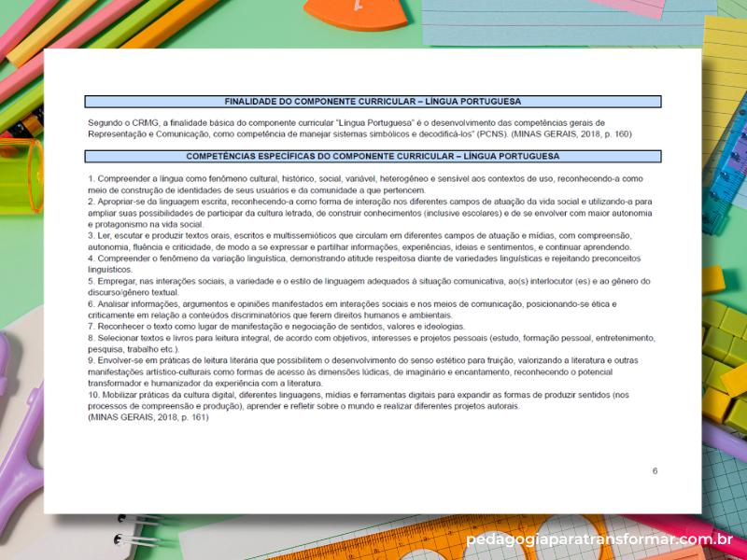This screenshot has height=560, width=747.
Task: Click the pedagogiaparatransformar.com.br website link
Action: (x=599, y=539)
